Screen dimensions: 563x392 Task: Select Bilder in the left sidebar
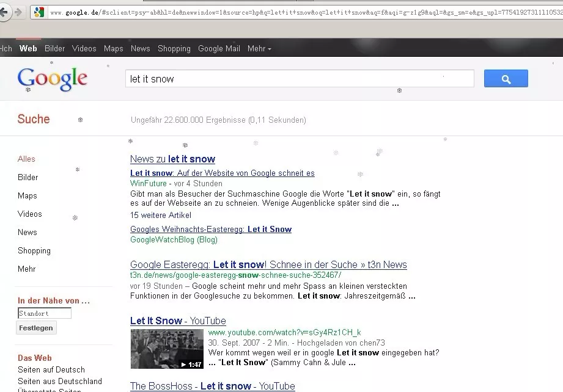(x=28, y=177)
